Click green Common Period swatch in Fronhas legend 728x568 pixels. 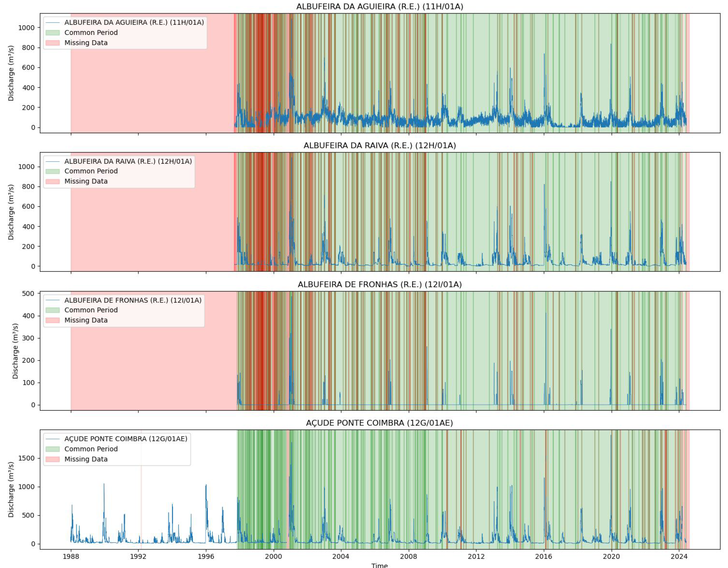click(53, 310)
